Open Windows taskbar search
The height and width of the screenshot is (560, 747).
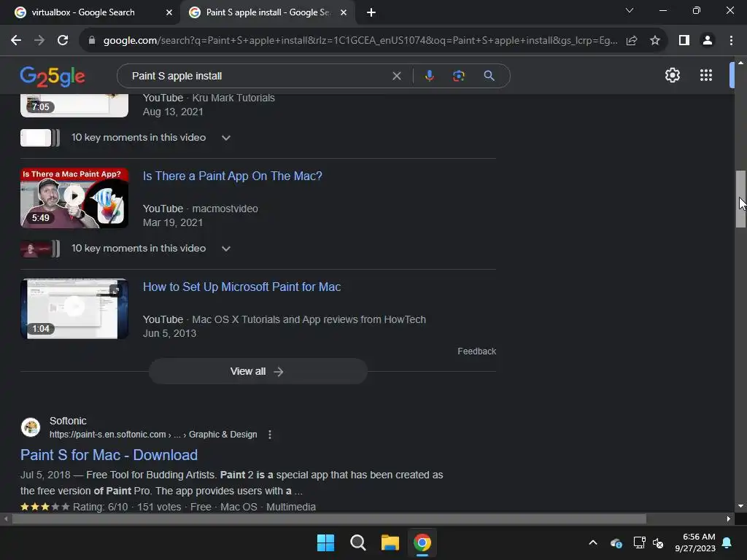(x=357, y=542)
